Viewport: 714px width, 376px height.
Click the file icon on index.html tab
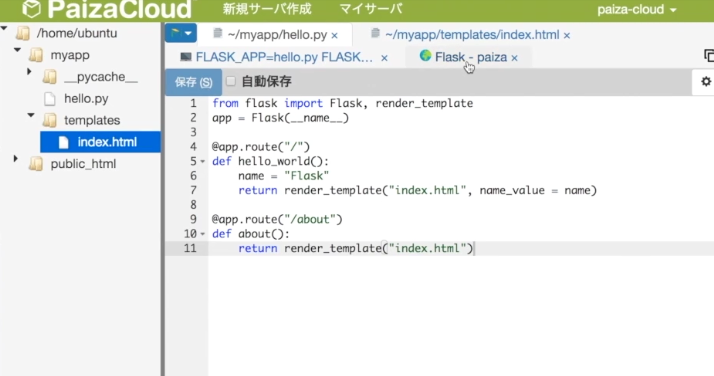[x=375, y=33]
